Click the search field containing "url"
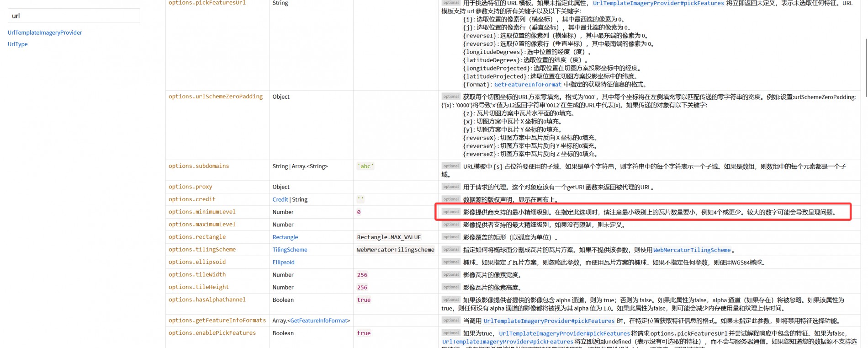The height and width of the screenshot is (348, 868). tap(74, 16)
